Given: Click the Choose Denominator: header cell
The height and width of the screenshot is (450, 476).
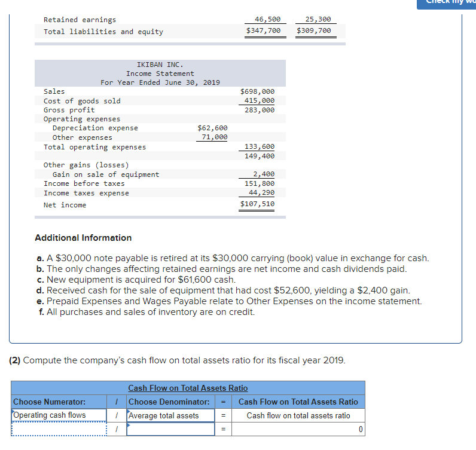Looking at the screenshot, I should click(x=170, y=402).
